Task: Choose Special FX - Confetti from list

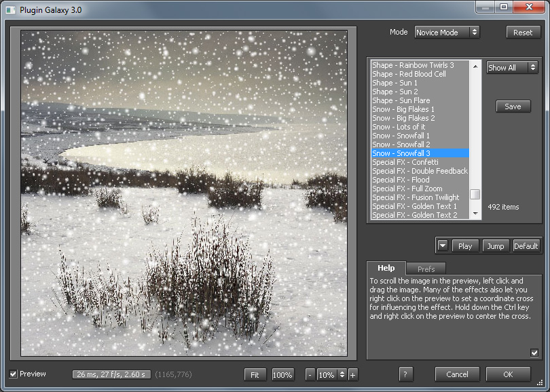Action: [x=405, y=162]
